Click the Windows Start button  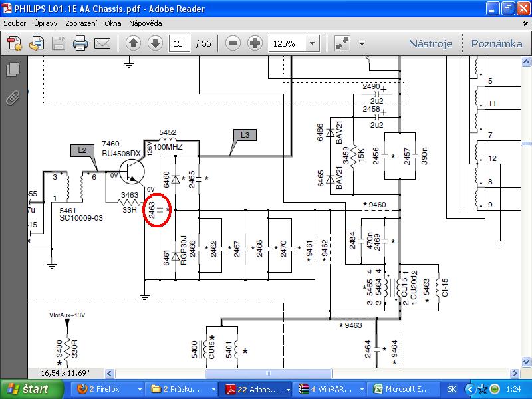pyautogui.click(x=28, y=388)
